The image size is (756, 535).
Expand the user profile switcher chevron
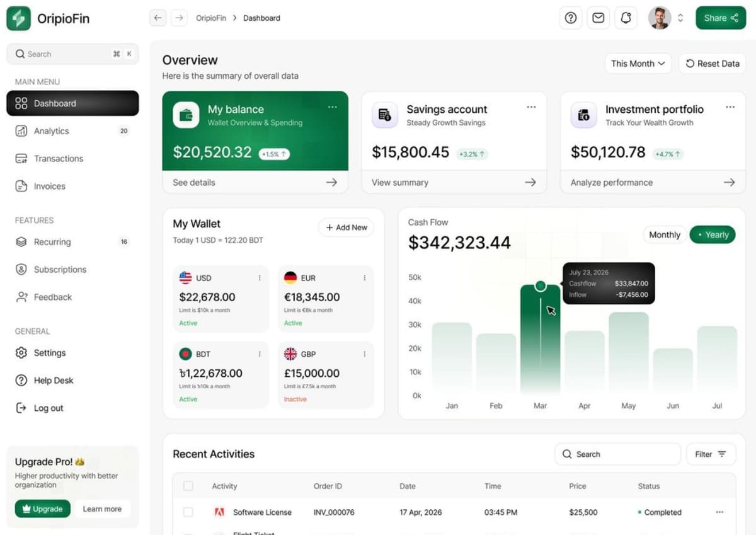tap(680, 18)
